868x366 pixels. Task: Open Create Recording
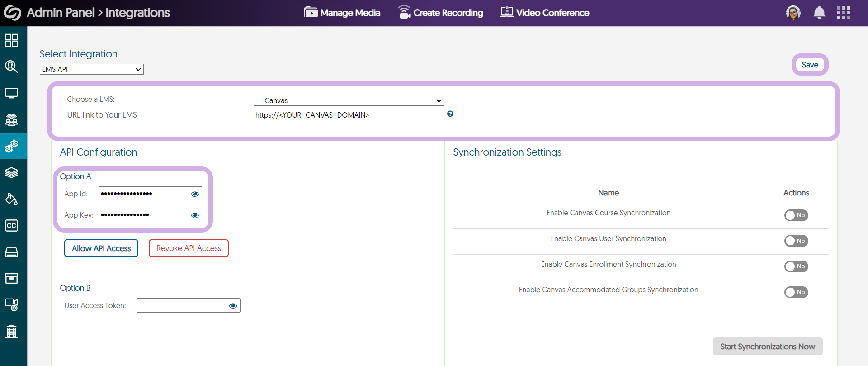pos(440,13)
